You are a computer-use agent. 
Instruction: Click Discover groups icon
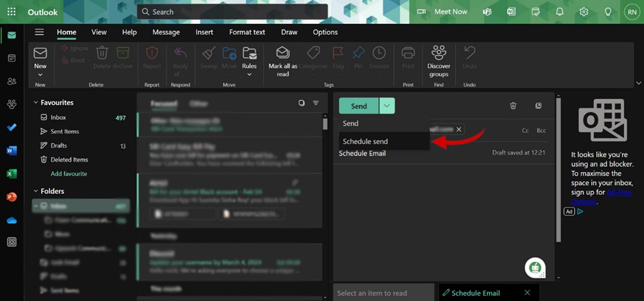[439, 53]
